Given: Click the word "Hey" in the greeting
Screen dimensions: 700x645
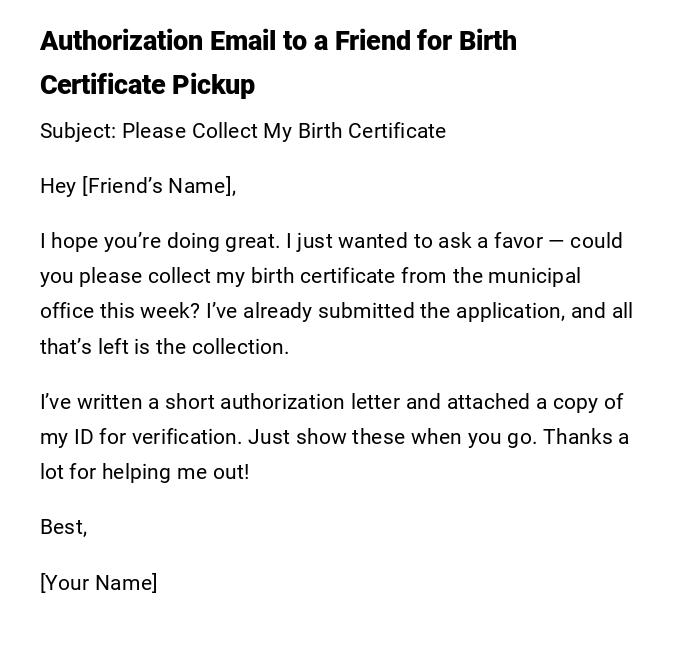Looking at the screenshot, I should pyautogui.click(x=58, y=186).
